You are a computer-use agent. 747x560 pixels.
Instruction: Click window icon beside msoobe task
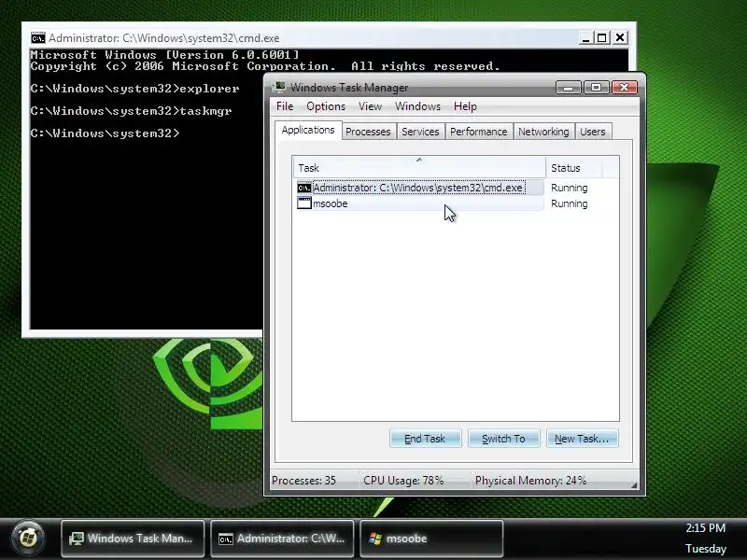(x=304, y=203)
